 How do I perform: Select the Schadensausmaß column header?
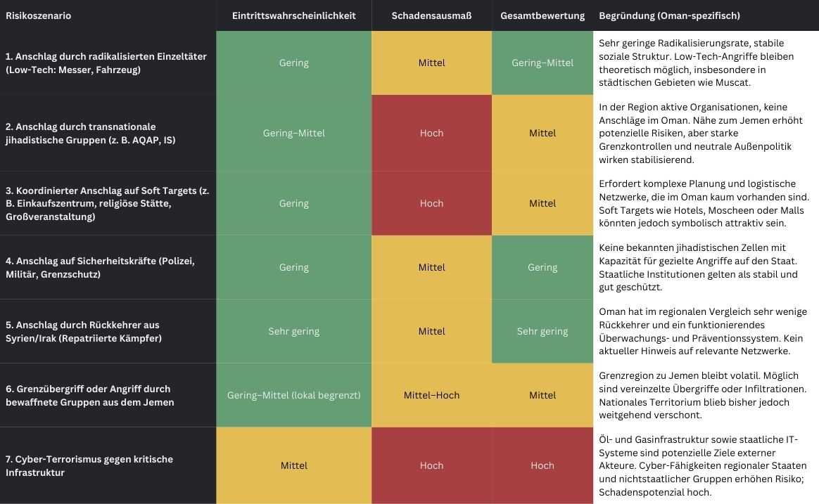tap(431, 15)
